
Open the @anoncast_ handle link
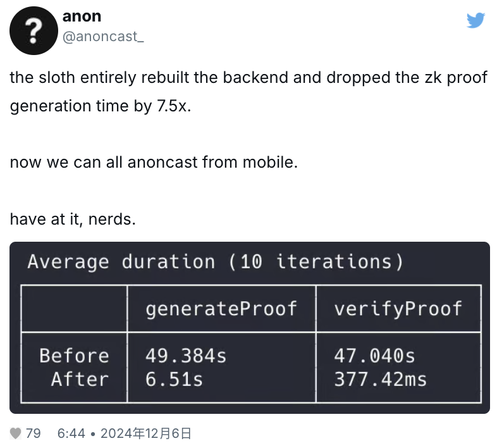click(x=102, y=37)
